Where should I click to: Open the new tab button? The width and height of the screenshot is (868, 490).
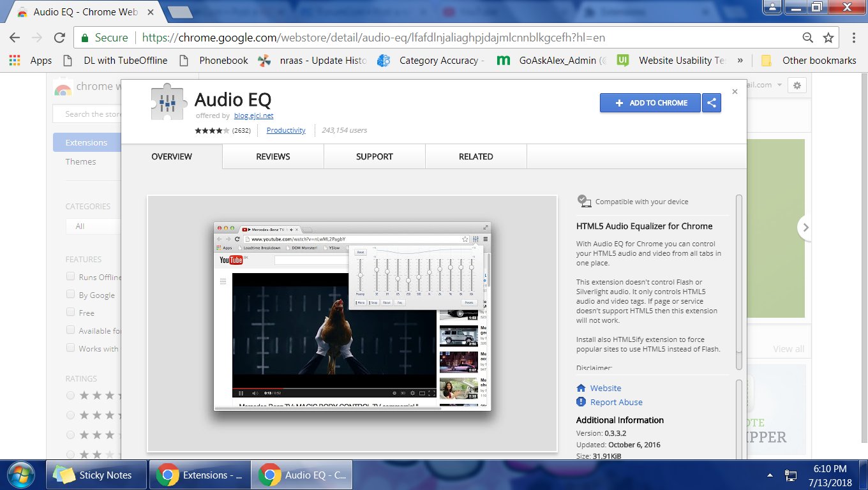point(179,11)
